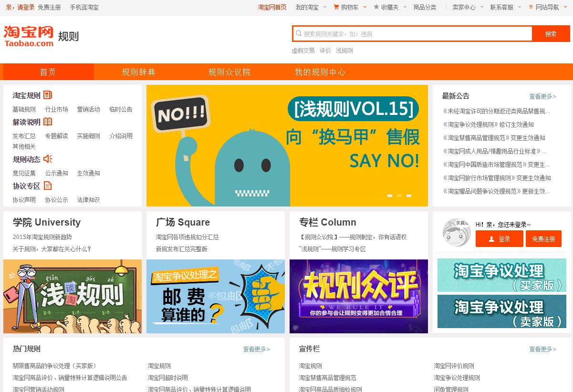Click 查看更多 in 最新公告
This screenshot has width=573, height=392.
tap(542, 96)
